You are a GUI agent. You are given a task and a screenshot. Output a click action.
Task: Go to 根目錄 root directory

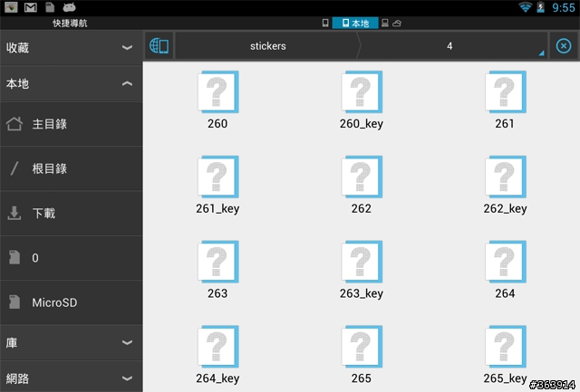click(x=72, y=169)
